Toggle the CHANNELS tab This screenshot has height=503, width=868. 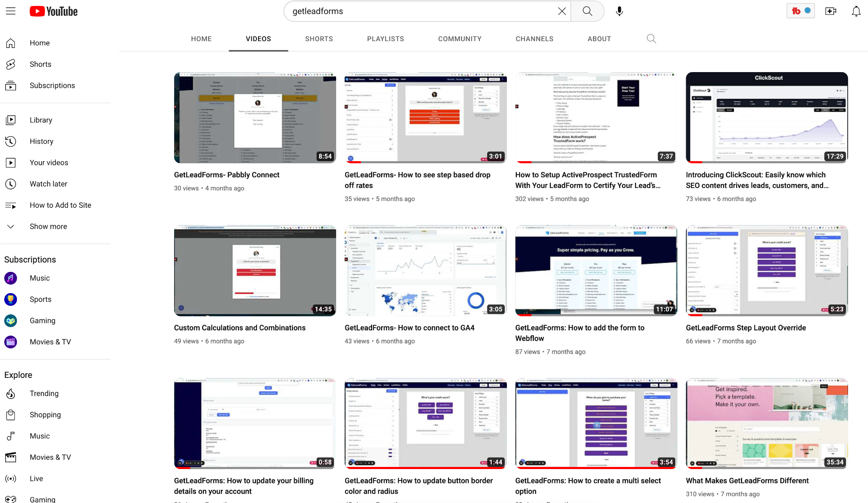pyautogui.click(x=535, y=38)
